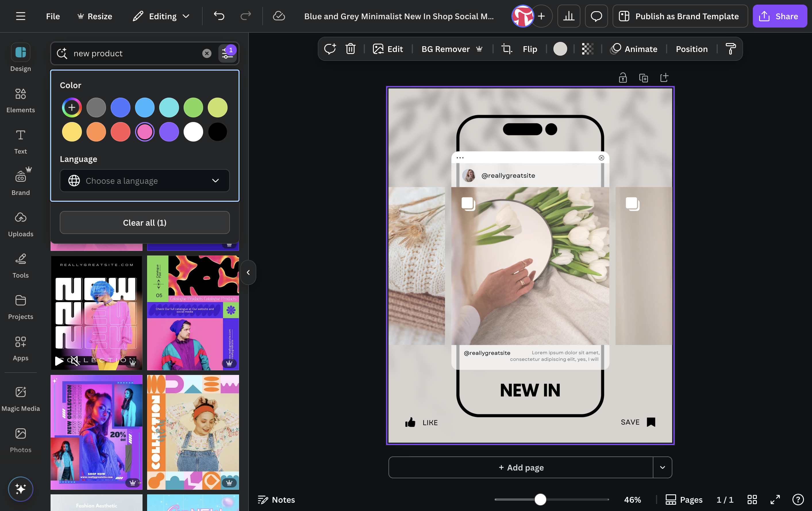This screenshot has width=812, height=511.
Task: Open the Editing mode dropdown
Action: click(161, 16)
